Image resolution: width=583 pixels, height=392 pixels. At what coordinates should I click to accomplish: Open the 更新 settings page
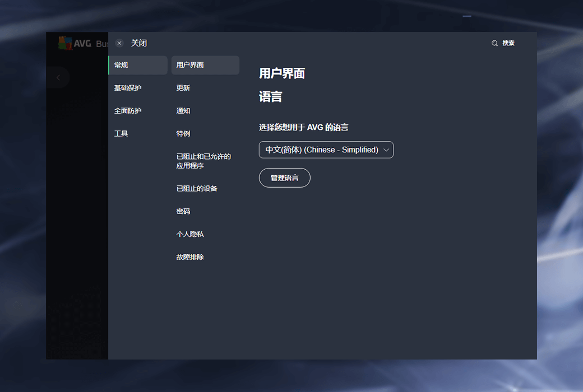click(183, 88)
